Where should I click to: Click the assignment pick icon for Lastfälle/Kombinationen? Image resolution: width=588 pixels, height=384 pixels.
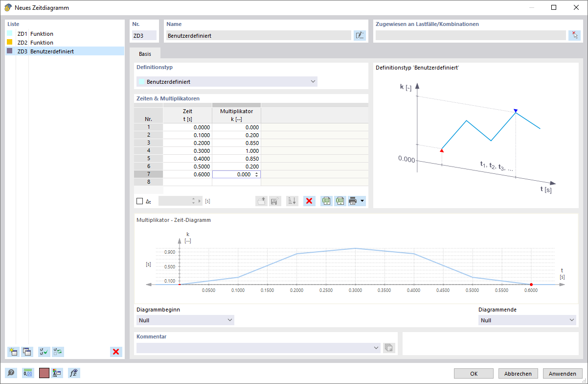574,35
